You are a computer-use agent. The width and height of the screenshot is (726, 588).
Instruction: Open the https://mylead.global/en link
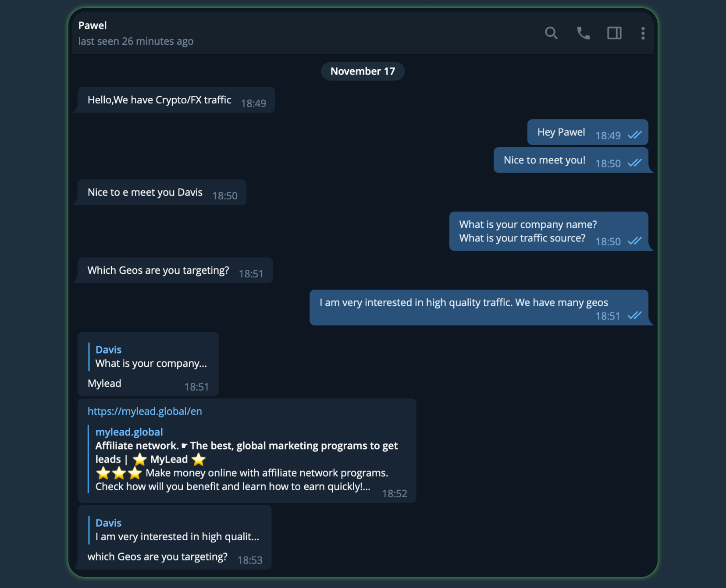145,411
